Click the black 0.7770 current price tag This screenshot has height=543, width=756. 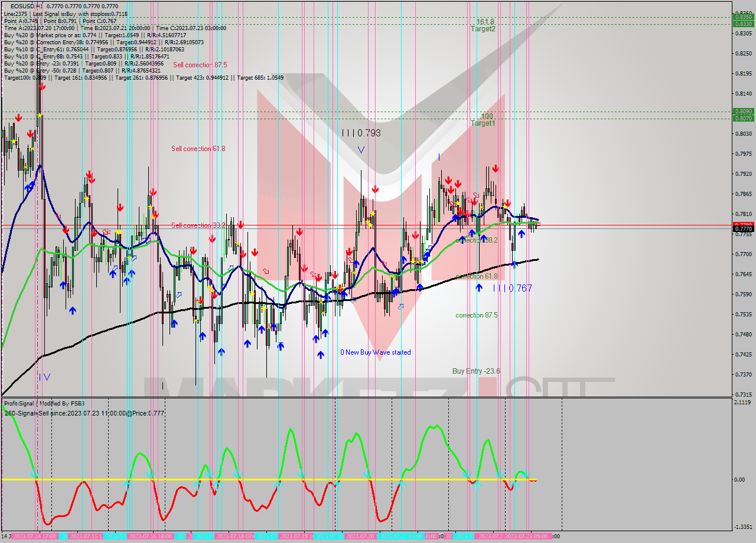[x=743, y=228]
